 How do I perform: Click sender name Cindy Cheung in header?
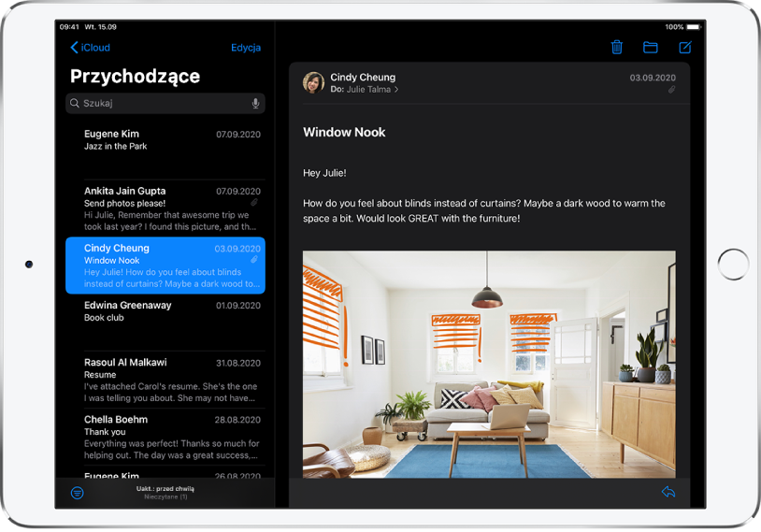pos(363,78)
